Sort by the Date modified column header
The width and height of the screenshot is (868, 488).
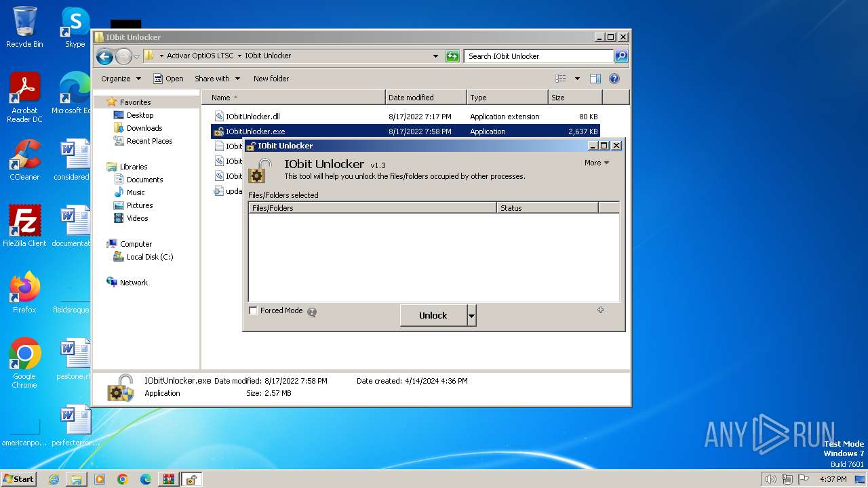pos(426,98)
